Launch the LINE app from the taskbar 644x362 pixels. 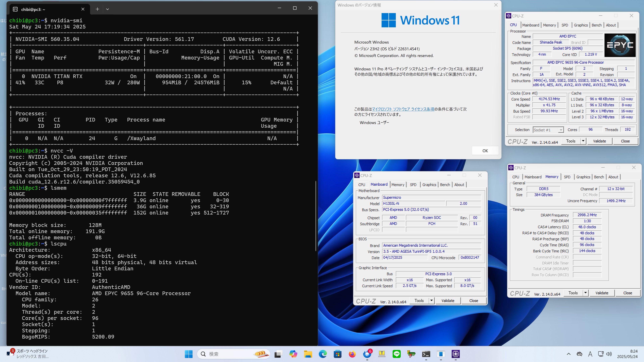click(x=396, y=354)
